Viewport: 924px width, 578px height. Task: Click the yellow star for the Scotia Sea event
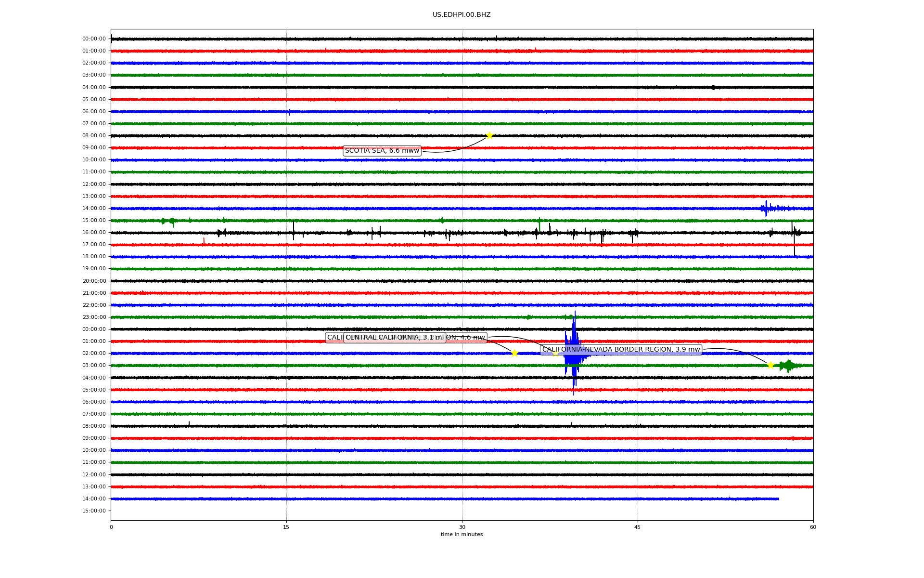coord(489,135)
